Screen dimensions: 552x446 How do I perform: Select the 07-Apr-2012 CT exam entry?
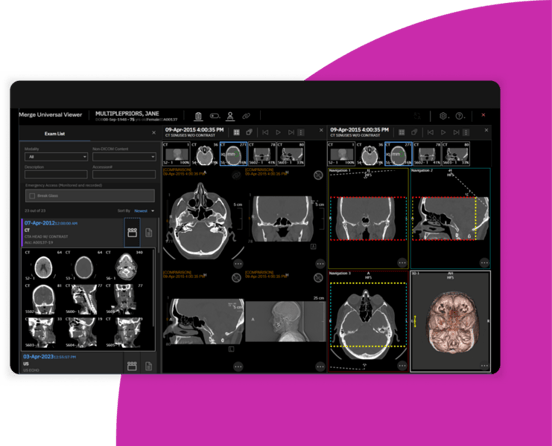pyautogui.click(x=72, y=233)
